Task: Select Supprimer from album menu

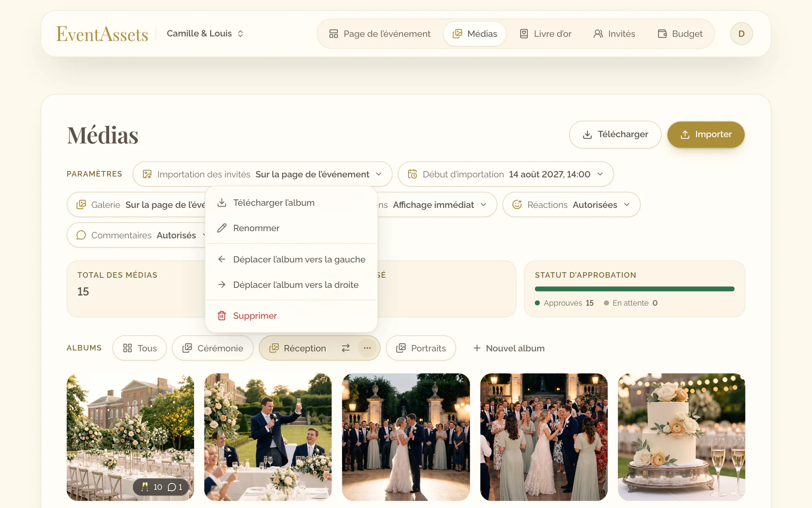Action: (291, 316)
